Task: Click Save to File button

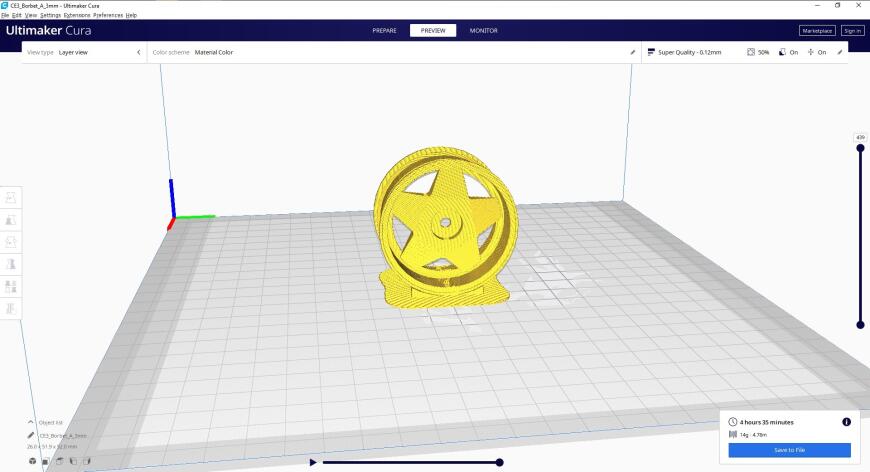Action: pyautogui.click(x=790, y=450)
